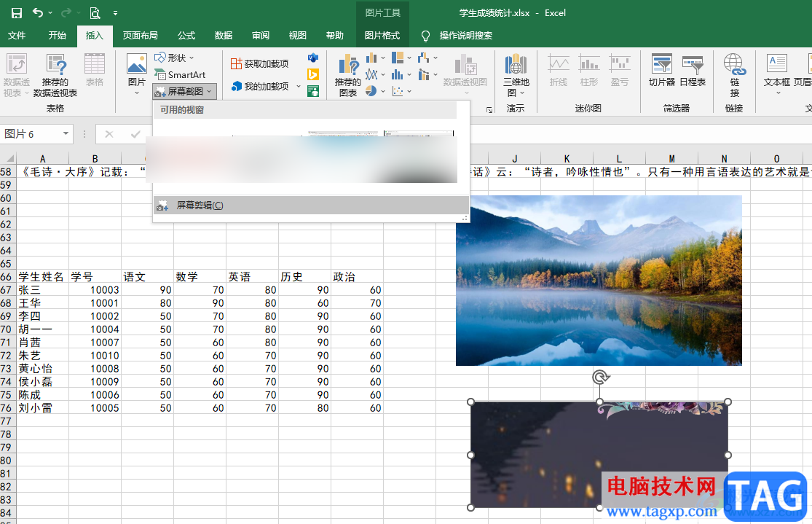The height and width of the screenshot is (524, 812).
Task: Insert a 柱形 sparkline
Action: (589, 70)
